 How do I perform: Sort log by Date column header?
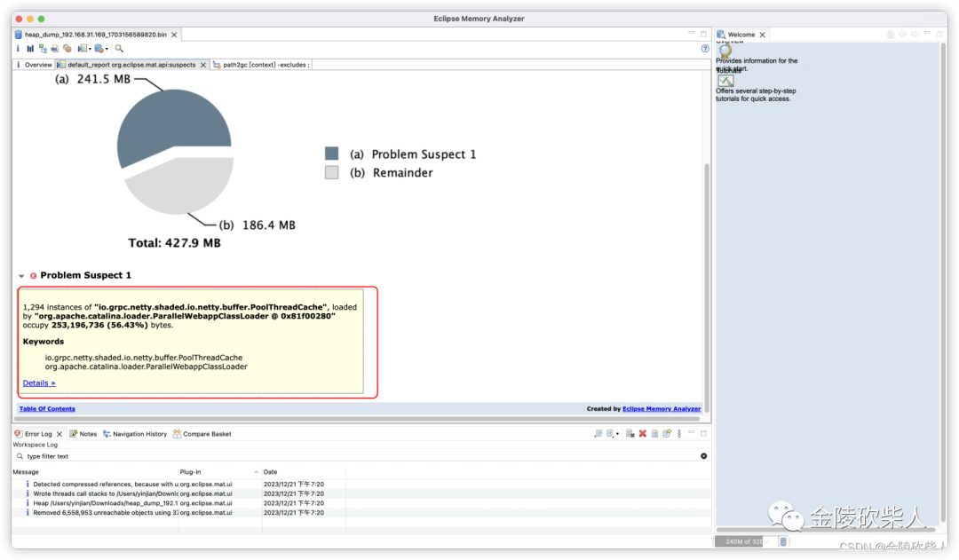point(304,472)
